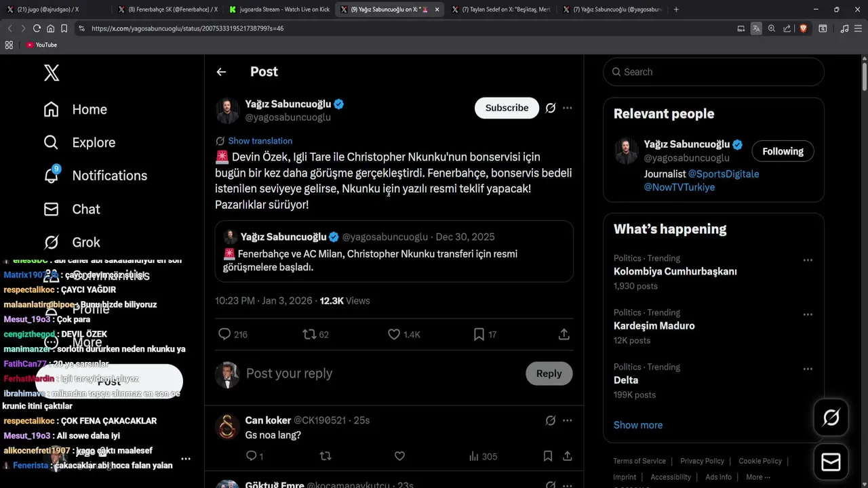Expand the More footer links
This screenshot has width=868, height=488.
tap(758, 477)
